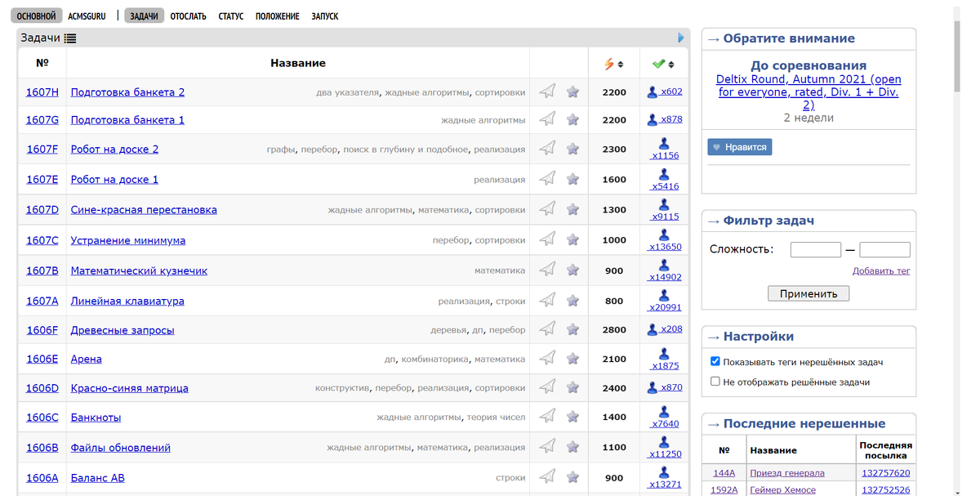Go to ОТОСЛАТЬ submit page
The width and height of the screenshot is (980, 496).
(188, 16)
